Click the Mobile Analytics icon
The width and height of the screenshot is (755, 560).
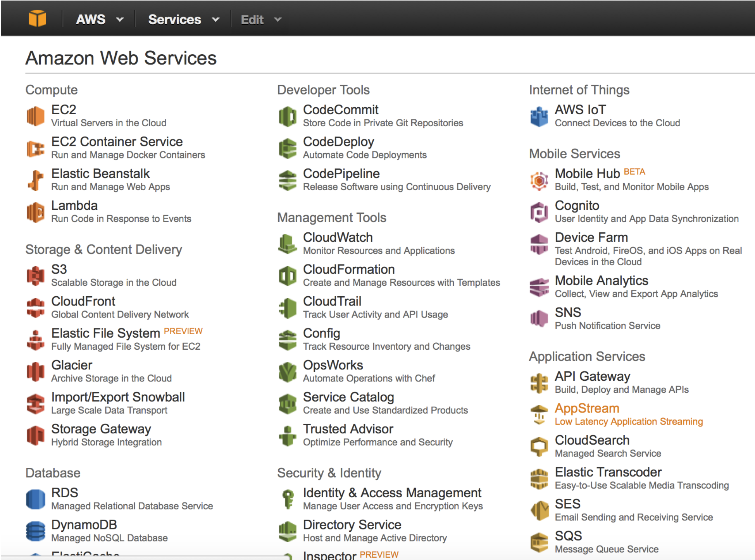click(x=539, y=287)
